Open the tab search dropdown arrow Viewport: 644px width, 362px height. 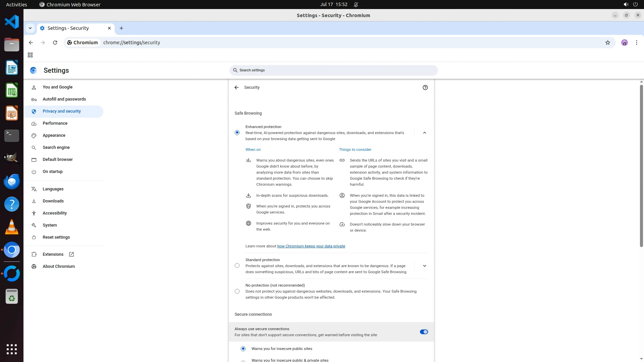click(30, 28)
